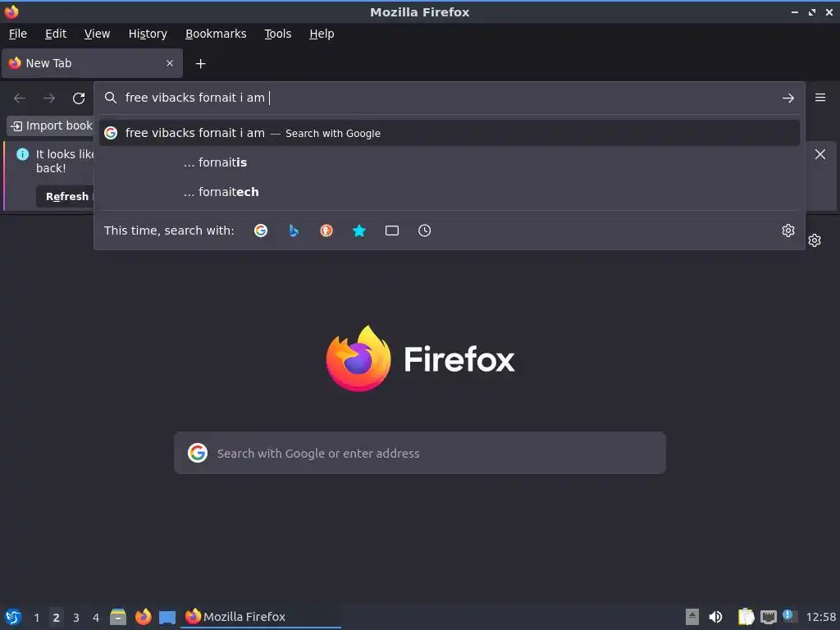Click the magnifier icon in the address bar
Viewport: 840px width, 630px height.
[x=111, y=98]
